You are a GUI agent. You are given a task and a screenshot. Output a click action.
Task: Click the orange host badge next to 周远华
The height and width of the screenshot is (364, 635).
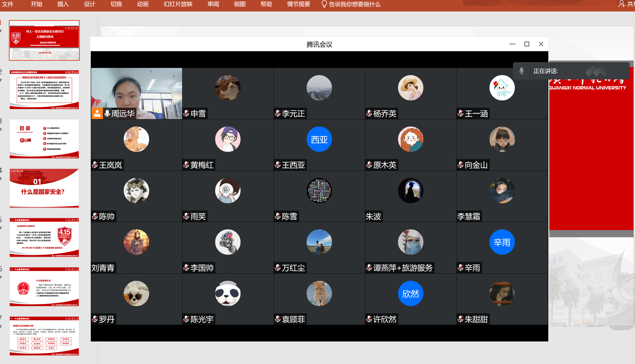pos(97,114)
